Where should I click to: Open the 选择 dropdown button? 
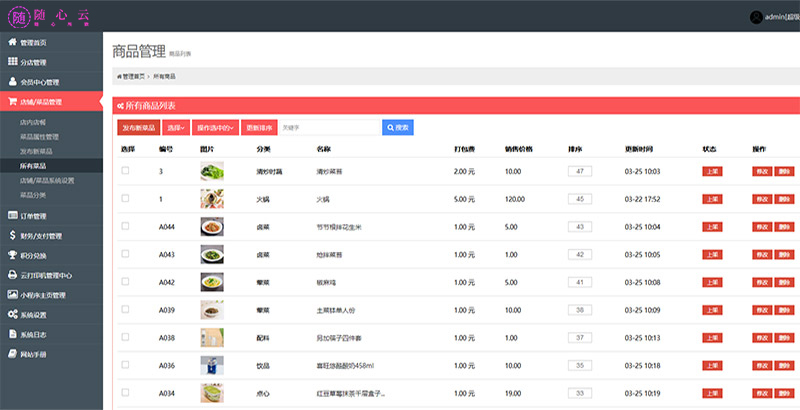tap(176, 128)
